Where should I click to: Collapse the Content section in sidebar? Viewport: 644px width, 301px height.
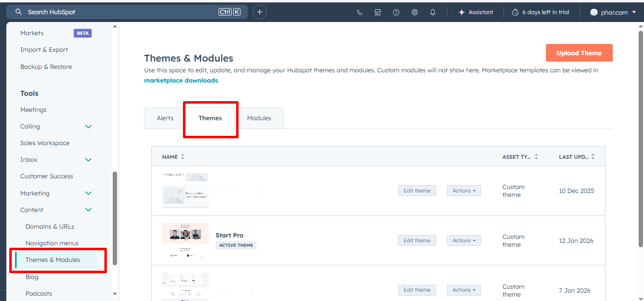(x=88, y=210)
